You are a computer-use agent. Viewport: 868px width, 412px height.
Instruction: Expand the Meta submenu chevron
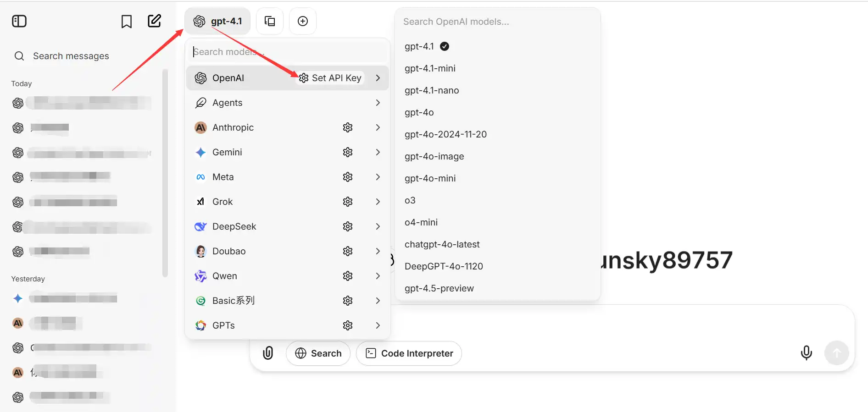click(x=378, y=177)
